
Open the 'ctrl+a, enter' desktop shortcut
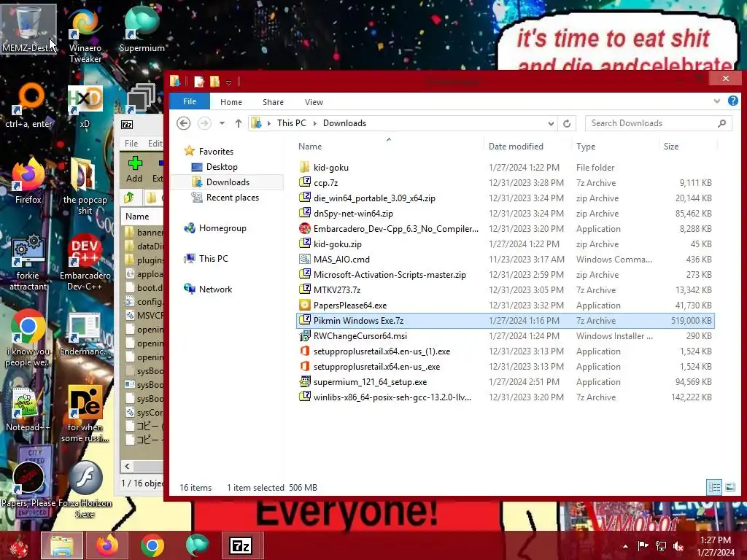pos(28,106)
